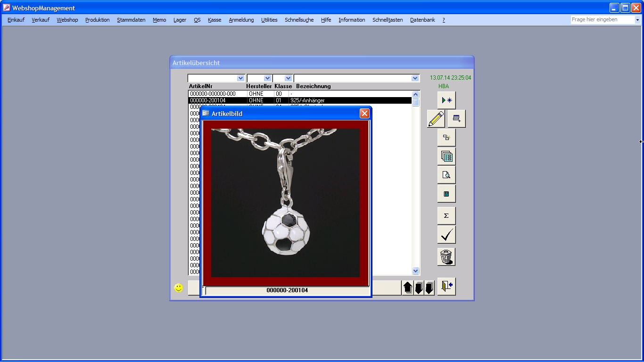This screenshot has height=362, width=644.
Task: Close the Artikelbild popup window
Action: pos(364,113)
